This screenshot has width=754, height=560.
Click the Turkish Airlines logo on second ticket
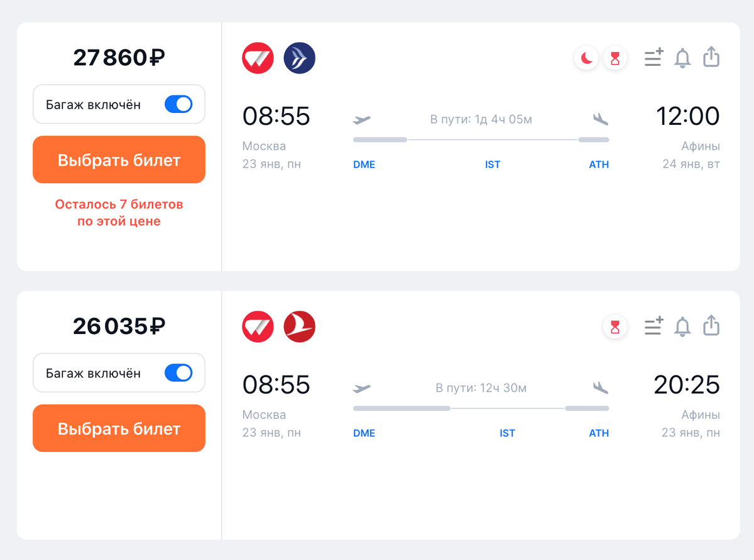tap(299, 327)
